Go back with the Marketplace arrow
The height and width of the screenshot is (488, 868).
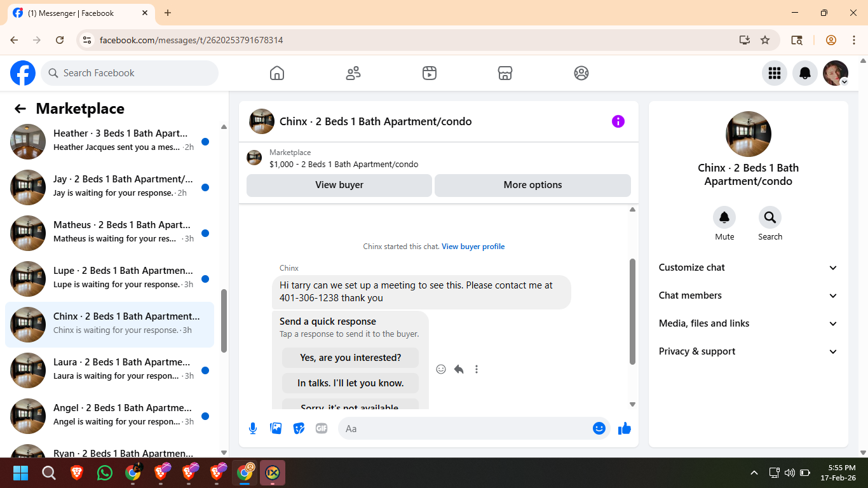pos(20,109)
